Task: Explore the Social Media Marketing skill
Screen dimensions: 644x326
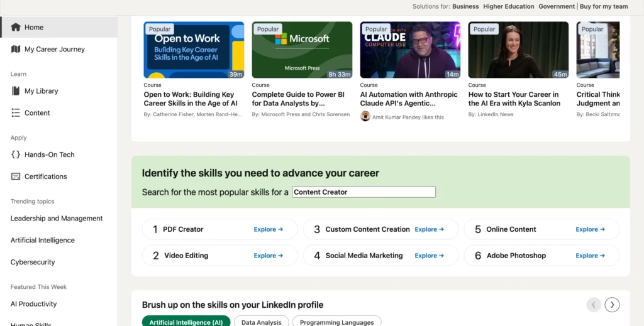Action: pos(429,256)
